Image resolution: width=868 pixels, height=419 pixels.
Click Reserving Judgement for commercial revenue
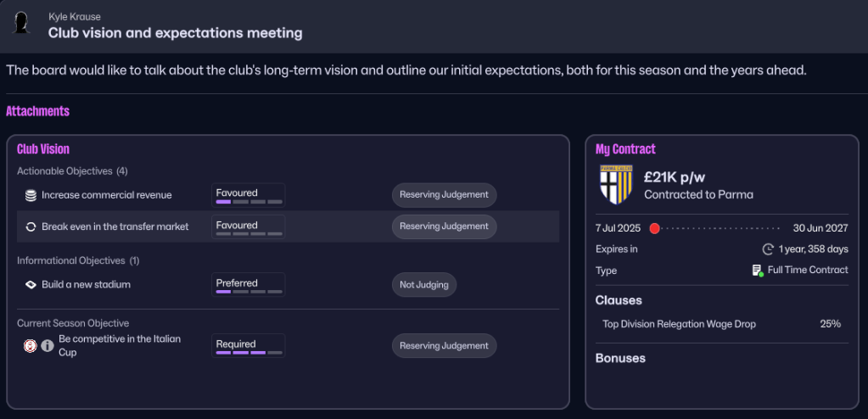[x=444, y=194]
